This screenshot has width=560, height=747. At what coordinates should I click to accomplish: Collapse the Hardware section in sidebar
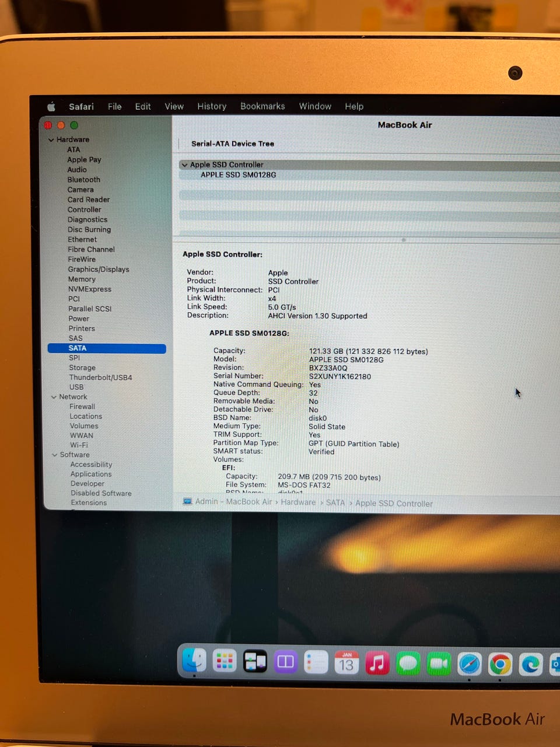click(x=51, y=140)
